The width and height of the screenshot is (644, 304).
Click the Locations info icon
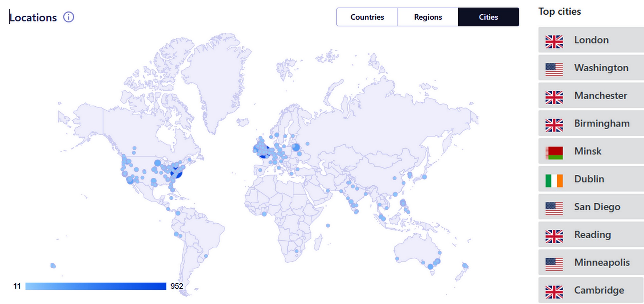(69, 17)
